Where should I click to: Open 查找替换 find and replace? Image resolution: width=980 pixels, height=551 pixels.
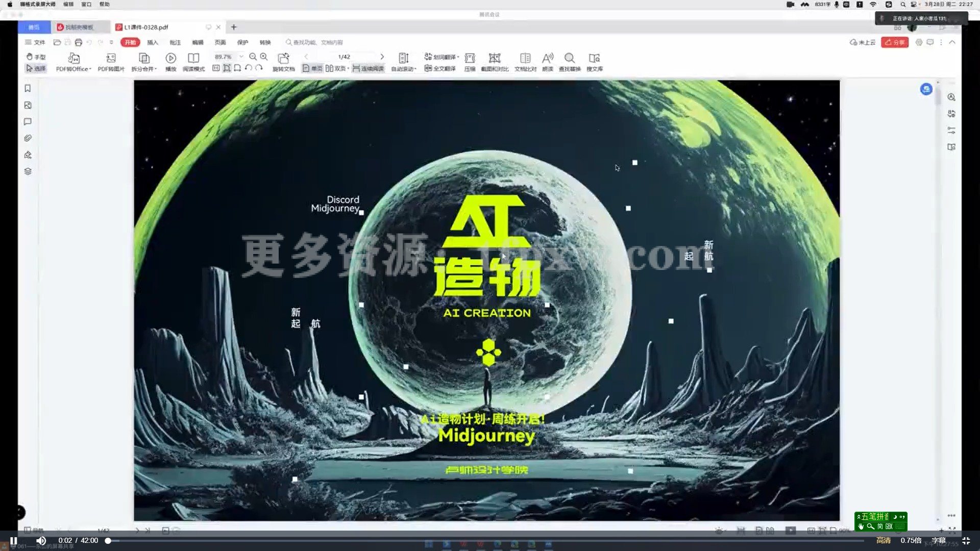570,63
